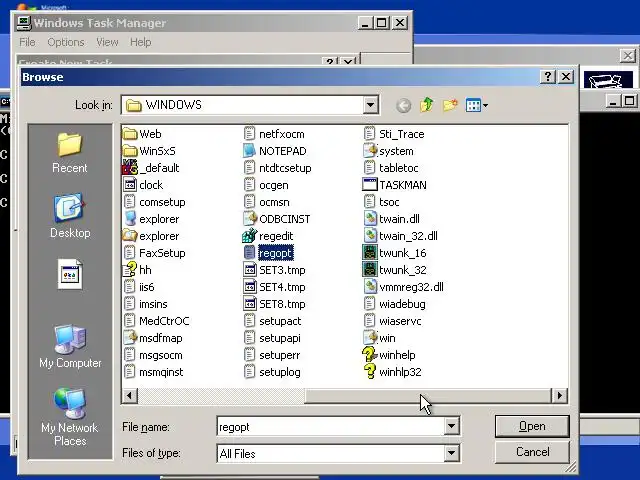This screenshot has height=480, width=640.
Task: Select the iis6 file
Action: 139,287
